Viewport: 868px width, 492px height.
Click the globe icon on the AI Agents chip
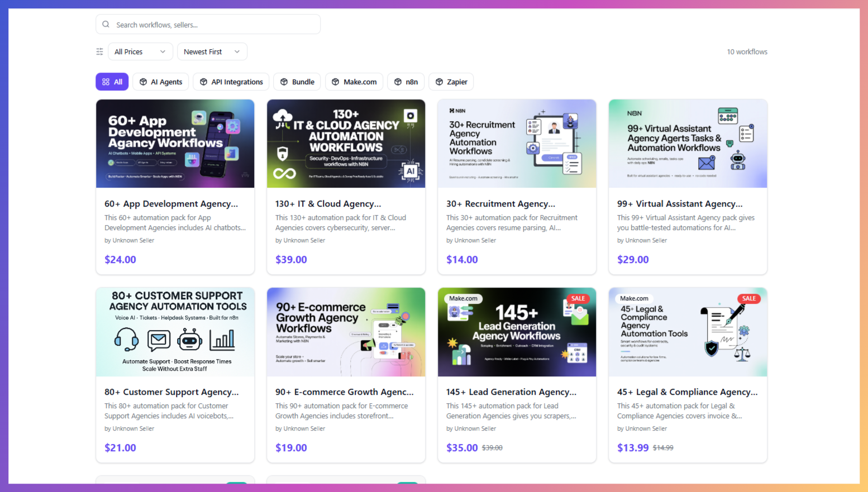142,82
